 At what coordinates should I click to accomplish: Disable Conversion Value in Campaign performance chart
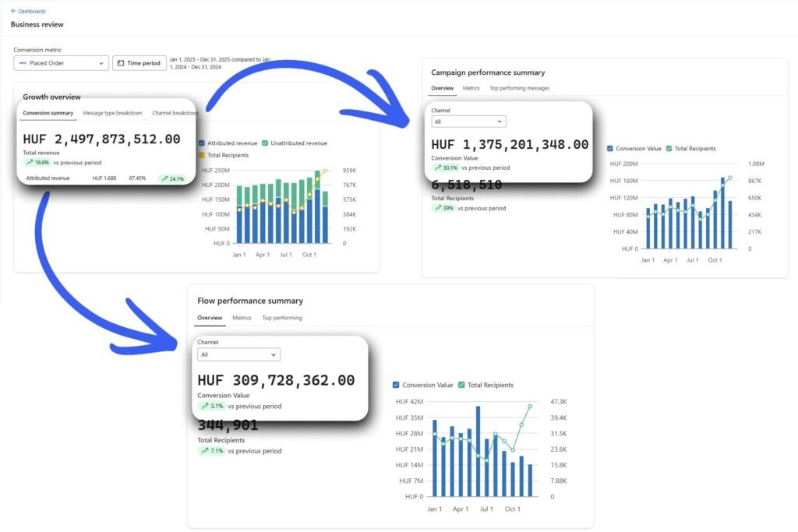point(609,148)
